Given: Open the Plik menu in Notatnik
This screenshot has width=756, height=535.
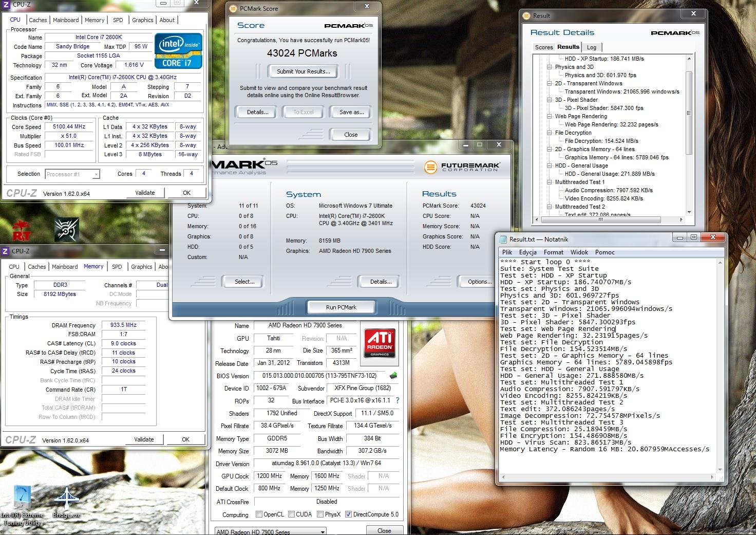Looking at the screenshot, I should (507, 252).
